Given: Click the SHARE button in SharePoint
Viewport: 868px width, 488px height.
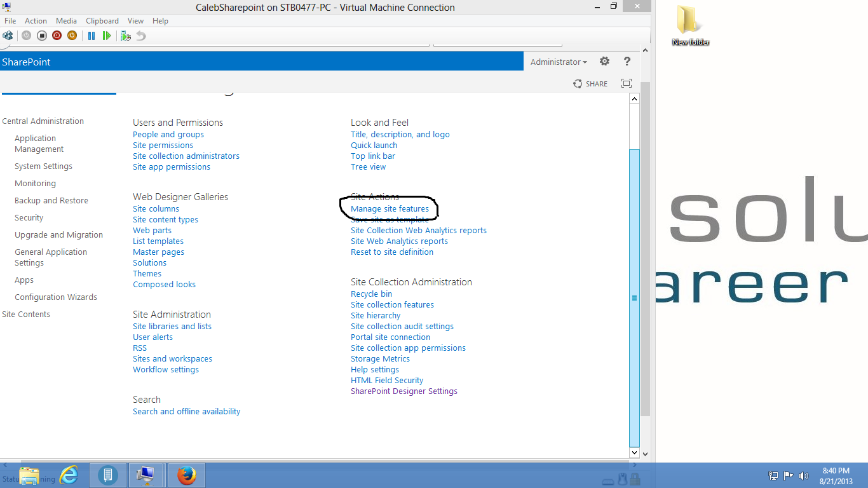Looking at the screenshot, I should click(x=590, y=84).
